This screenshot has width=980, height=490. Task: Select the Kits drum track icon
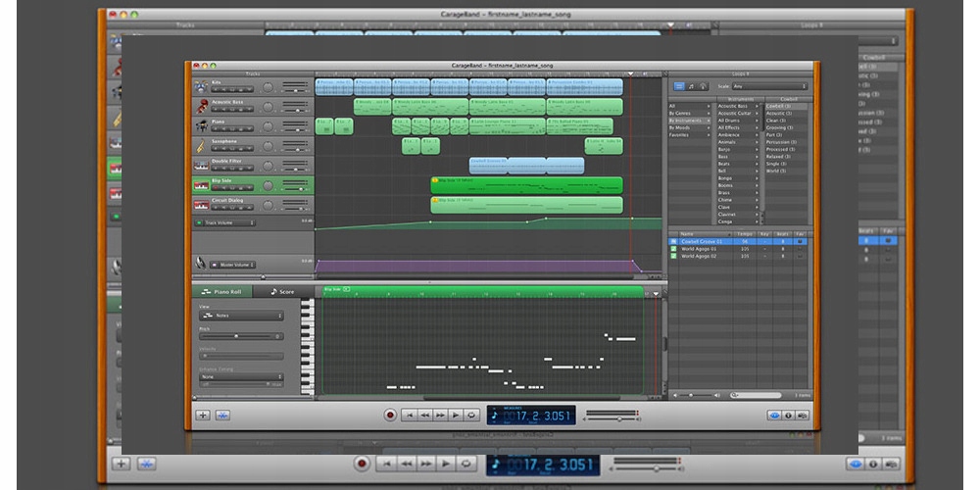[201, 87]
